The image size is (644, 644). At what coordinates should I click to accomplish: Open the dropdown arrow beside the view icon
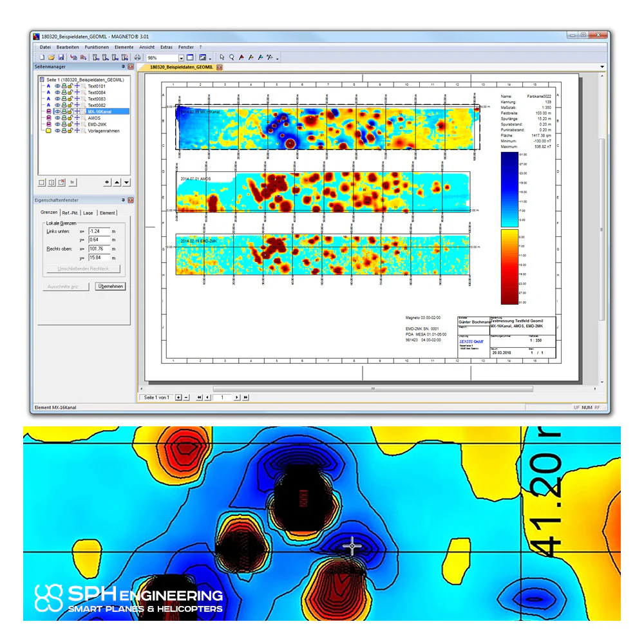coord(211,59)
